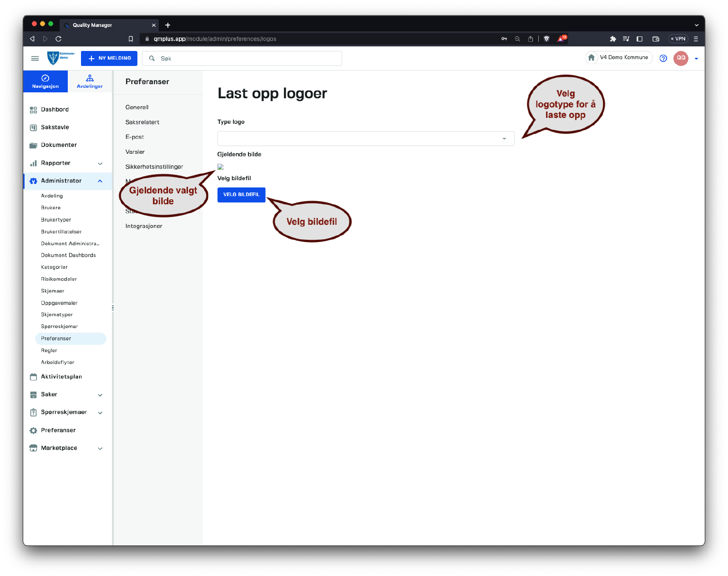Click the VELG BILDEFIL button

241,195
